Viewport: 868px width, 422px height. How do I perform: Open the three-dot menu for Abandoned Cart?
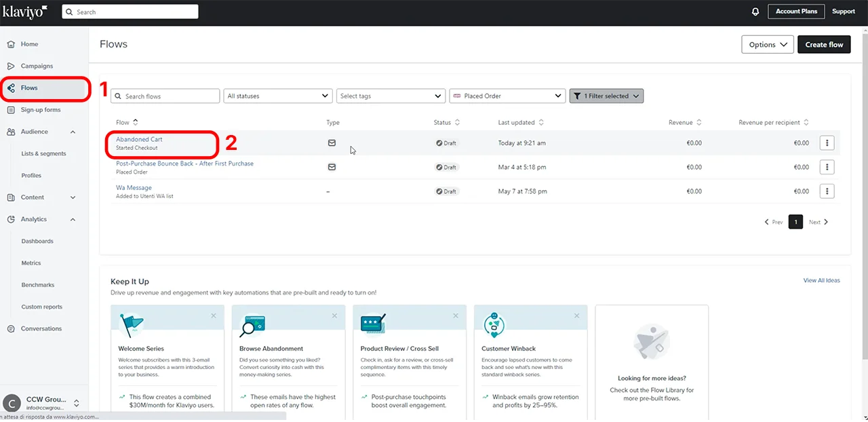827,143
